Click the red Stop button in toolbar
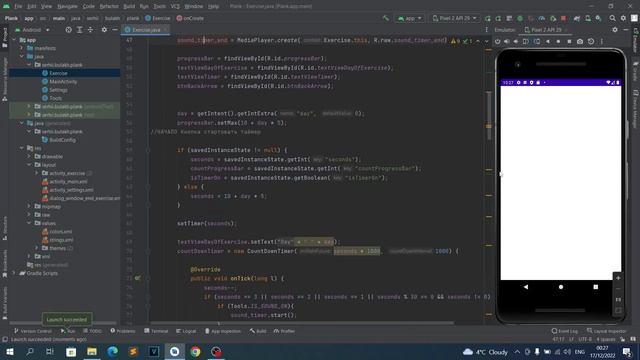 (x=563, y=18)
